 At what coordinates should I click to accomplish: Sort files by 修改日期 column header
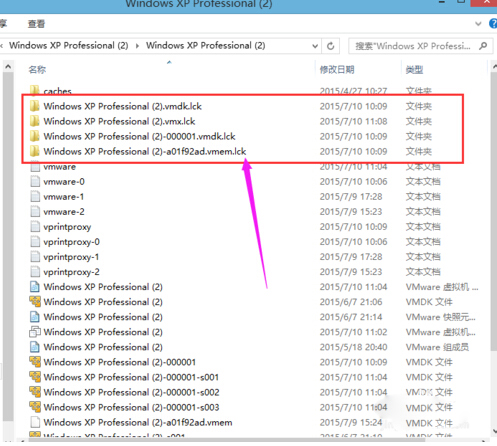[337, 70]
